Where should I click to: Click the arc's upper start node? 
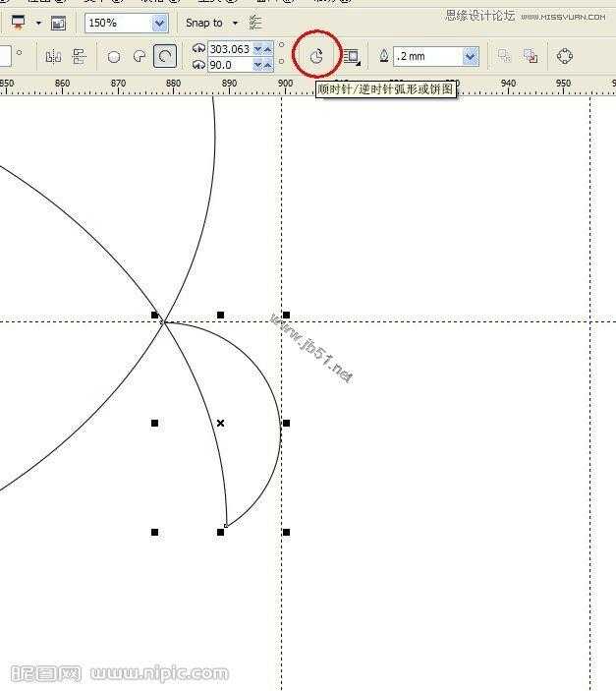(162, 322)
